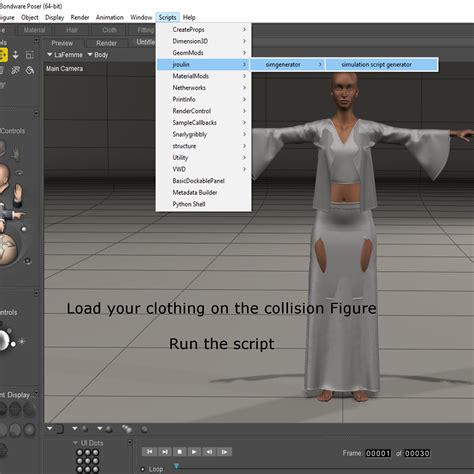This screenshot has width=474, height=474.
Task: Select the Scale tool icon
Action: click(x=30, y=55)
